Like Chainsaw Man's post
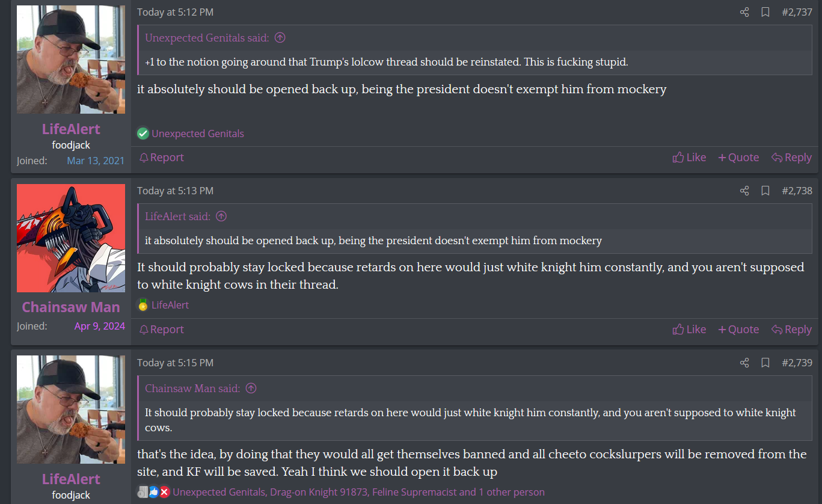822x504 pixels. pos(689,330)
